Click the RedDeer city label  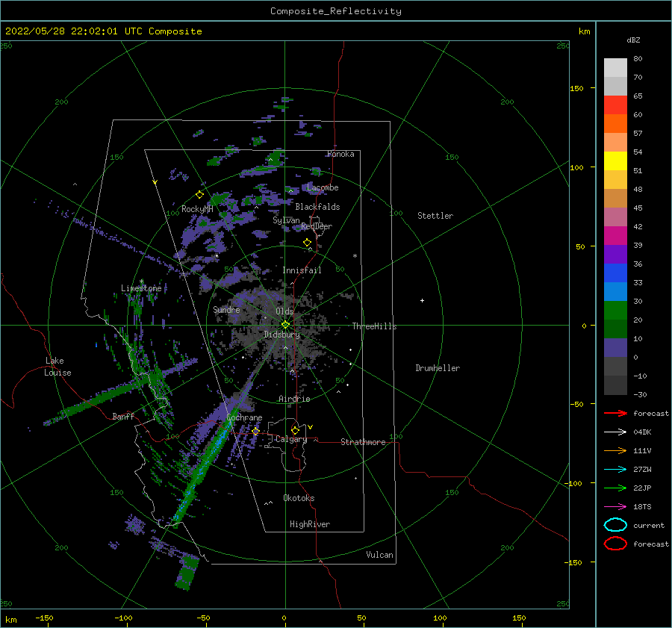317,226
